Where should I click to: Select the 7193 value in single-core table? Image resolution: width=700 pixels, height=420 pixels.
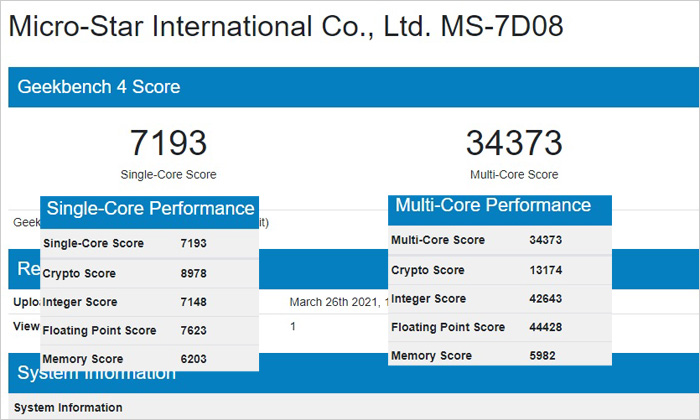click(193, 243)
